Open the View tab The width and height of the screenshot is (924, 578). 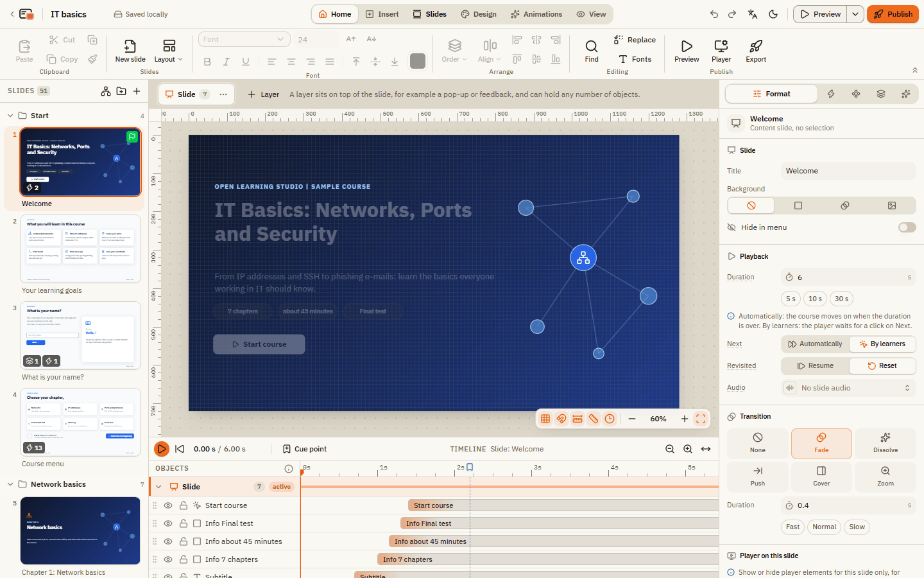tap(591, 14)
